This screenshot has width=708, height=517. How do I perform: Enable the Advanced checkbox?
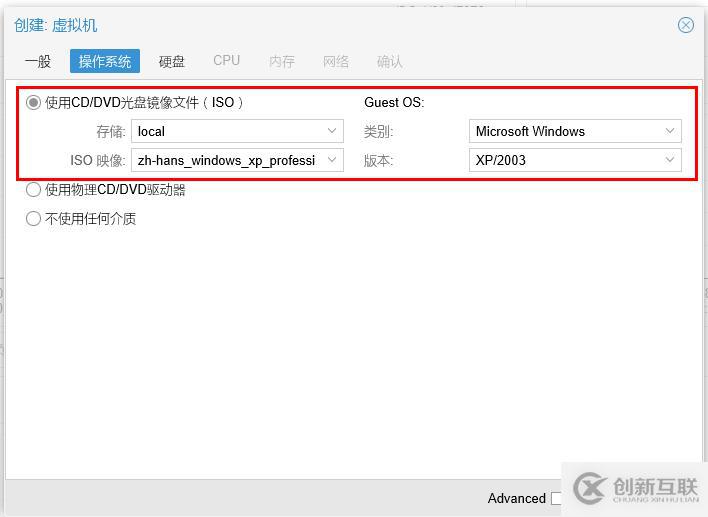[x=556, y=498]
